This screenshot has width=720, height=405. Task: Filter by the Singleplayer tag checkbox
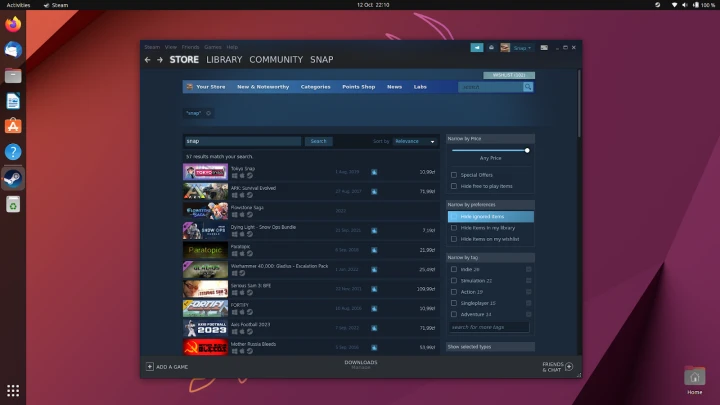pos(454,303)
